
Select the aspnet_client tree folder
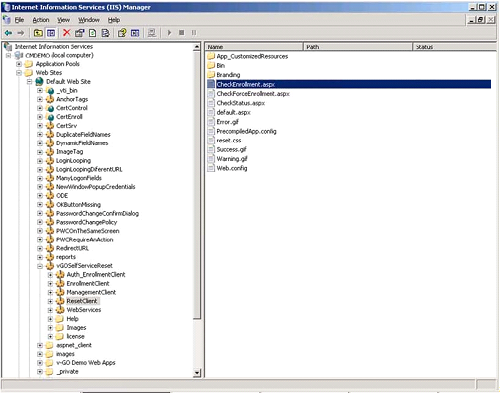(x=74, y=345)
